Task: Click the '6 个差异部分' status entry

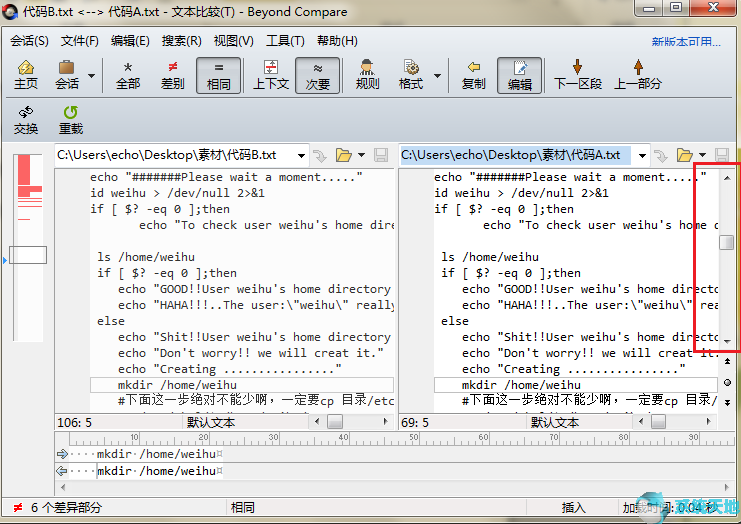Action: click(66, 508)
